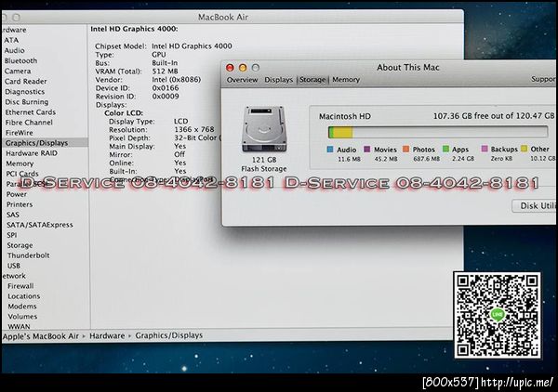The image size is (558, 392).
Task: Click the VRAM value 512 MB
Action: tap(166, 72)
